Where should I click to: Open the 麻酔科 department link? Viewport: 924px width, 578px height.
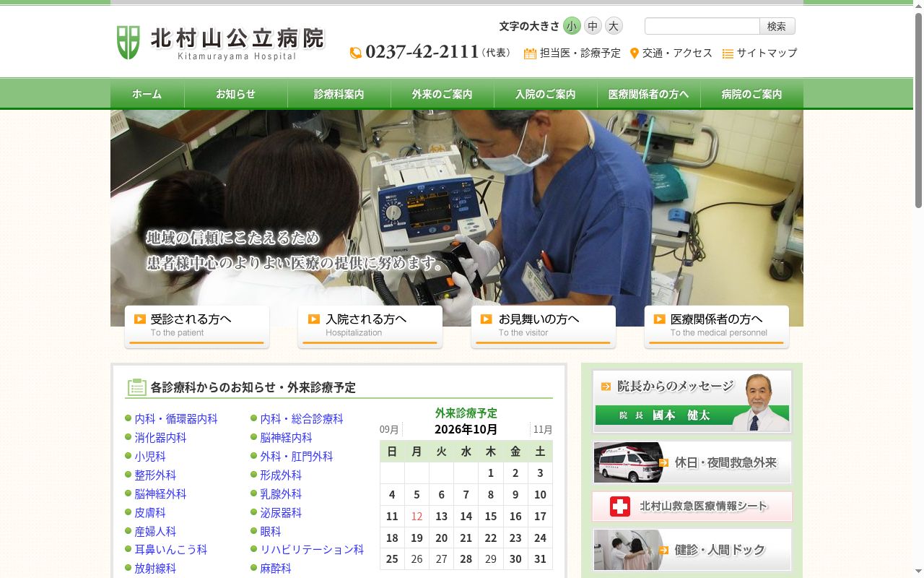[x=276, y=569]
